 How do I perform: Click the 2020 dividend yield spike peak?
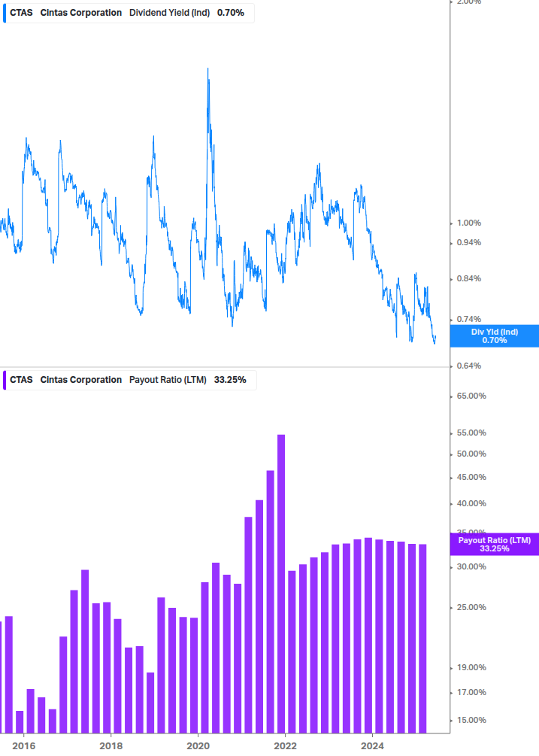[x=208, y=69]
